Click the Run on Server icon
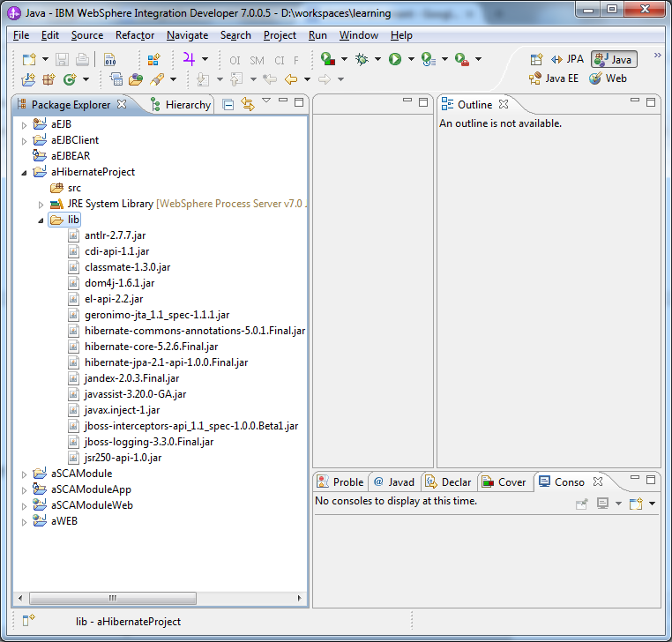 328,59
